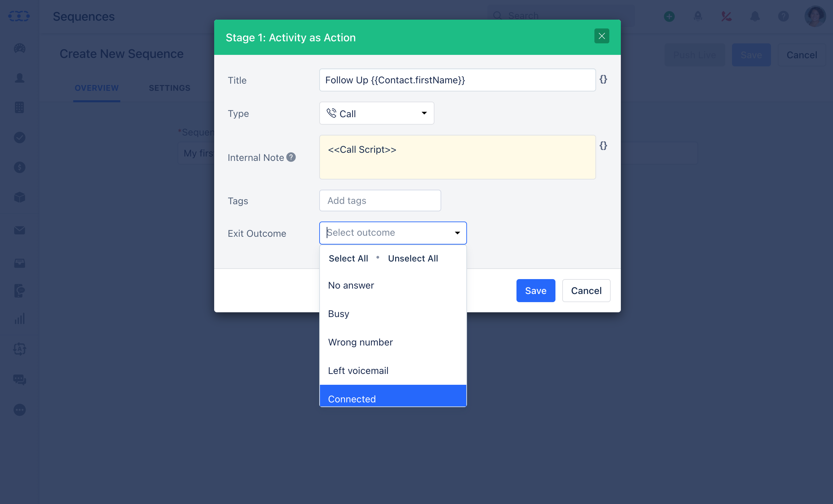Open the Dashboard gauge icon in sidebar
Screen dimensions: 833x504
point(19,48)
